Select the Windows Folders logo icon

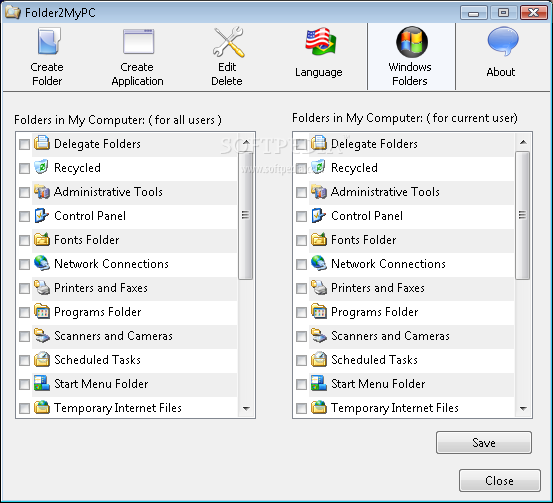[412, 42]
